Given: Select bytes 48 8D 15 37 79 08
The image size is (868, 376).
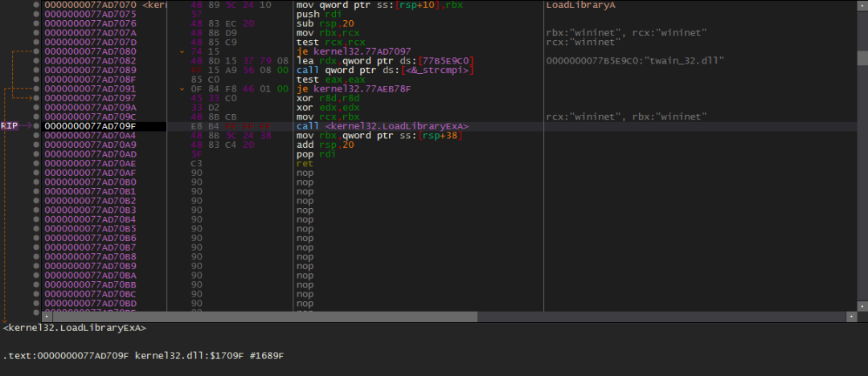Looking at the screenshot, I should pyautogui.click(x=240, y=61).
